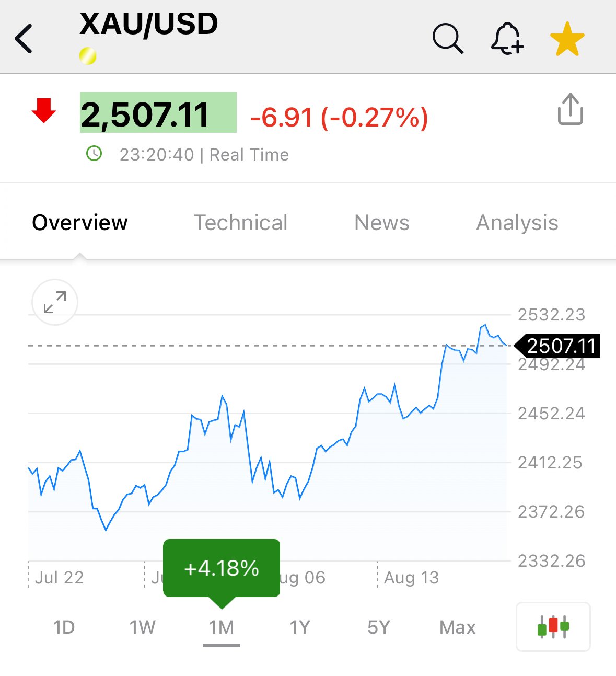Image resolution: width=616 pixels, height=676 pixels.
Task: Open the News tab
Action: (382, 223)
